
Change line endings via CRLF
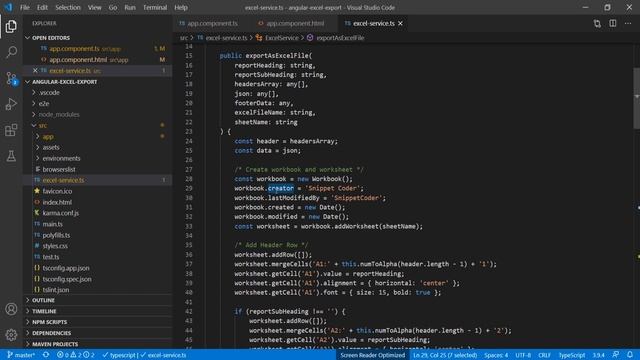[544, 355]
